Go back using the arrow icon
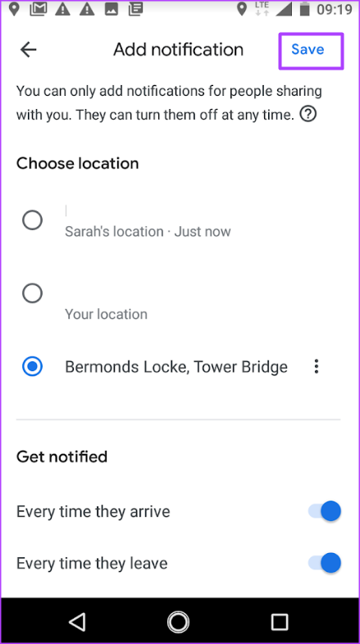This screenshot has width=360, height=644. tap(29, 50)
